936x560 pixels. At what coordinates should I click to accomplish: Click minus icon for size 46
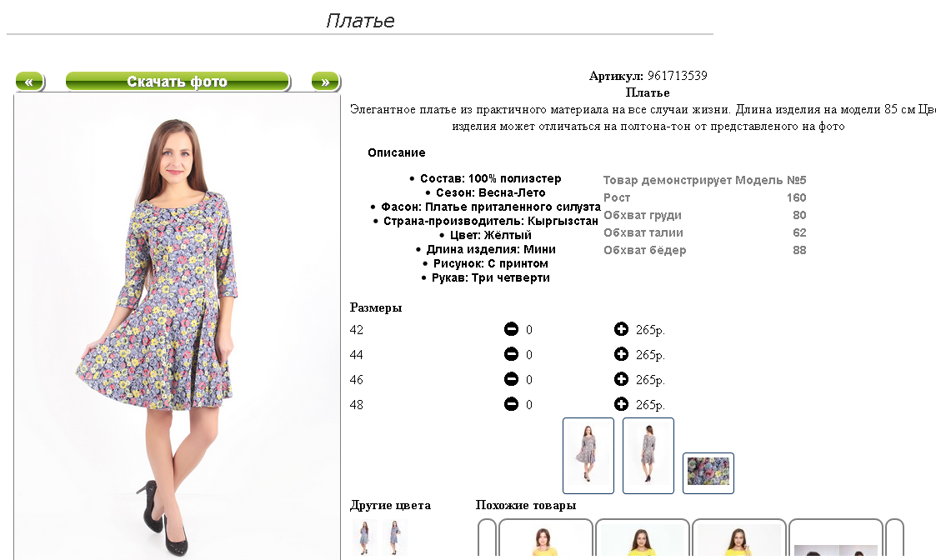[511, 379]
